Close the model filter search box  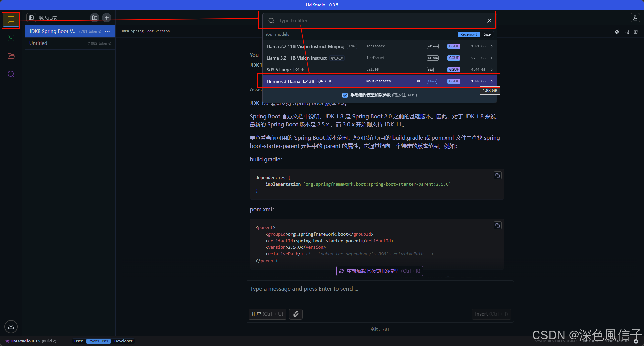pyautogui.click(x=489, y=21)
